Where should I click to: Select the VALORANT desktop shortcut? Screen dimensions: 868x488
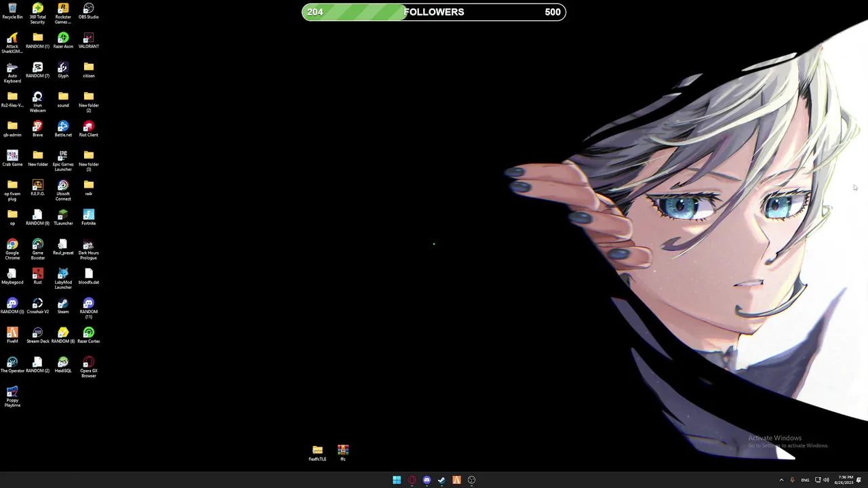click(89, 41)
